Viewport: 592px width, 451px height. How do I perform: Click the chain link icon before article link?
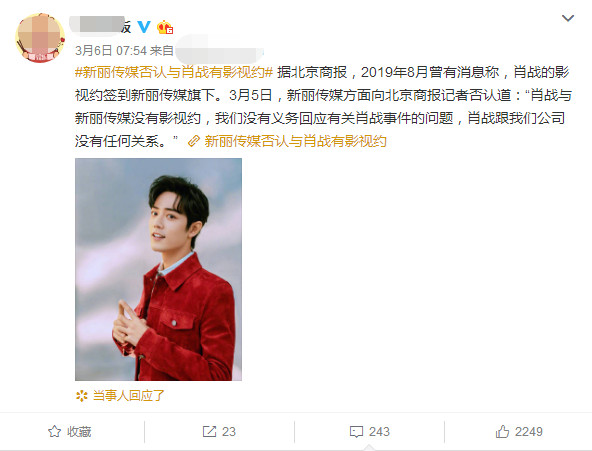[x=194, y=142]
